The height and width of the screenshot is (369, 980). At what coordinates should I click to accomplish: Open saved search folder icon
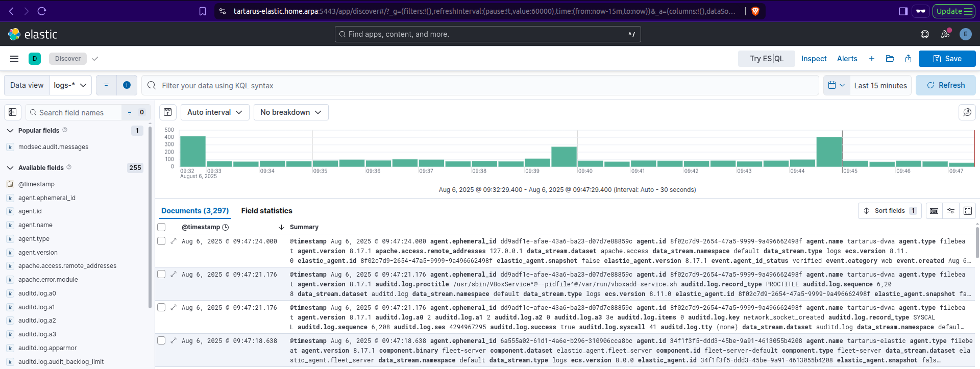coord(890,59)
